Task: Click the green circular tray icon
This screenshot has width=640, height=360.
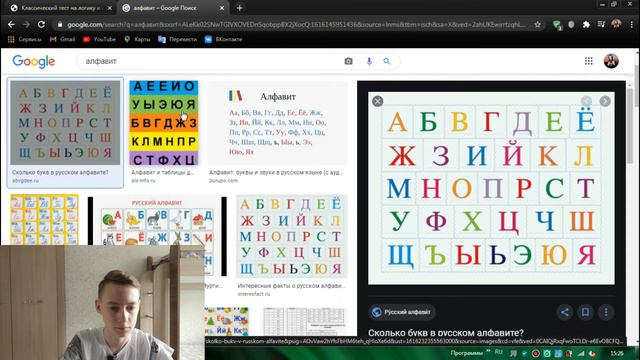Action: pyautogui.click(x=547, y=353)
